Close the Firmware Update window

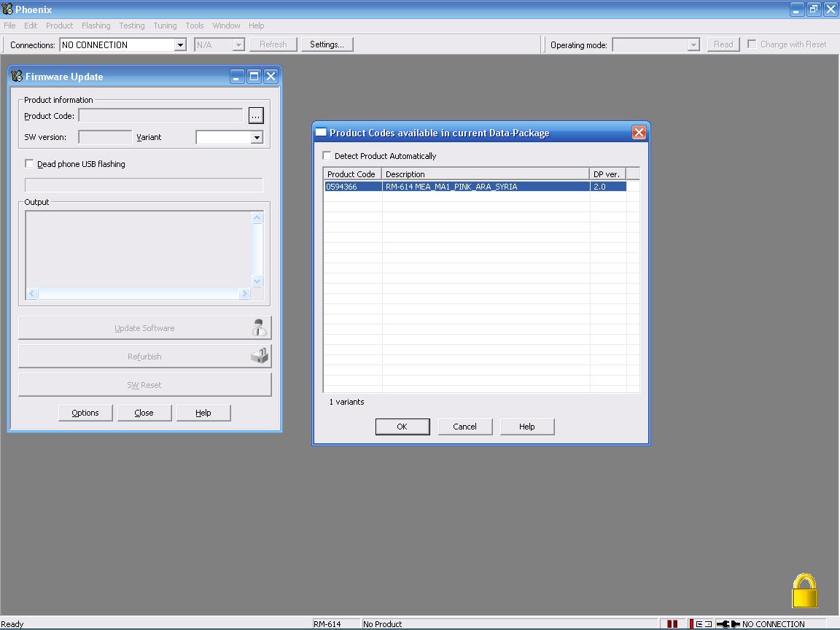point(271,77)
